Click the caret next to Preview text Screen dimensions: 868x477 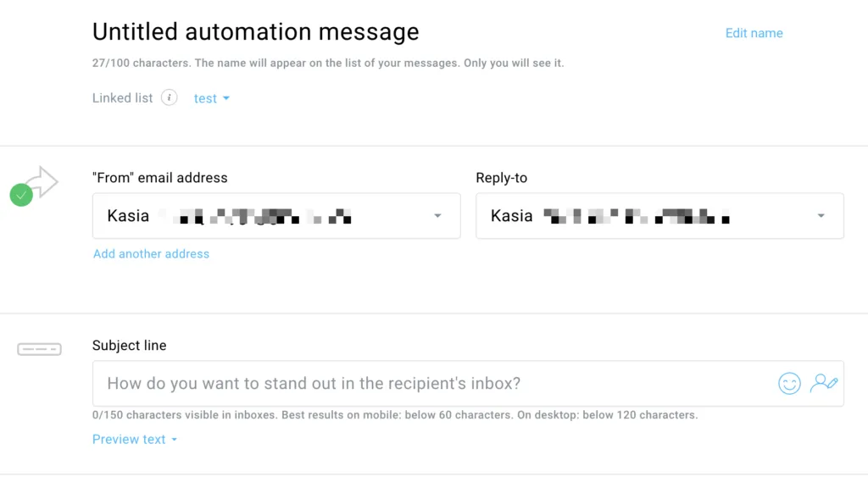click(174, 440)
